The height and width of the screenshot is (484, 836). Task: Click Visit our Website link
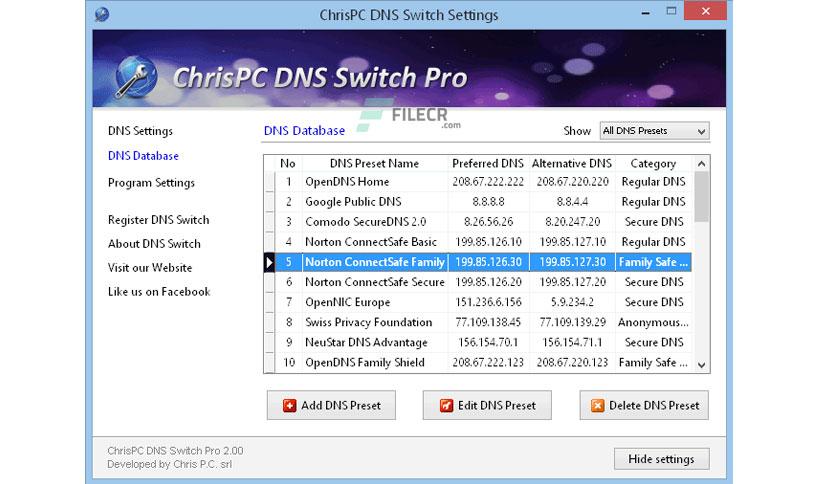(x=150, y=268)
